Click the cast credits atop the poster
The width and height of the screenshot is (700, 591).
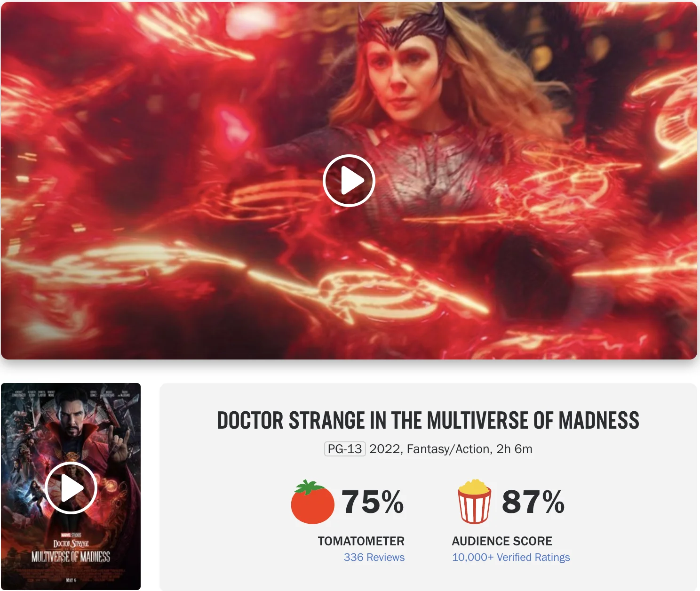coord(71,394)
